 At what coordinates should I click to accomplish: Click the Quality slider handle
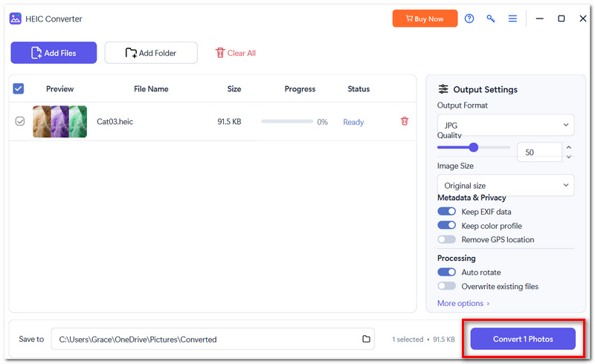[473, 147]
